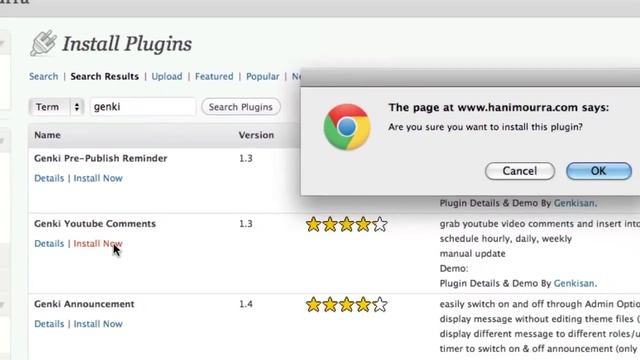Focus the search field containing genki
640x360 pixels.
click(x=143, y=107)
